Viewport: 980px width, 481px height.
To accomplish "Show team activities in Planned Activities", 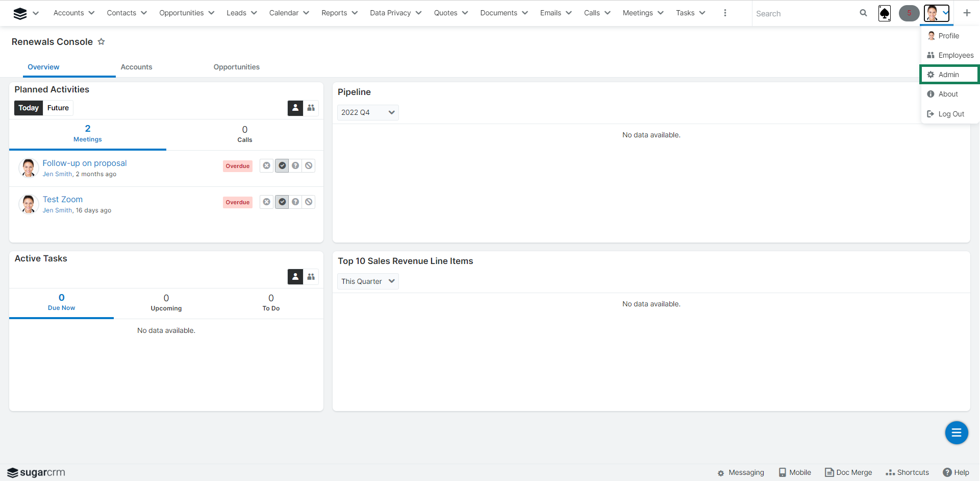I will tap(311, 108).
